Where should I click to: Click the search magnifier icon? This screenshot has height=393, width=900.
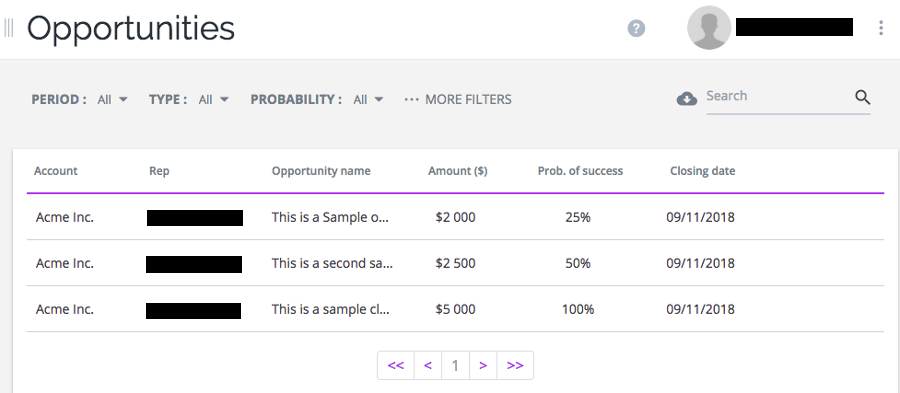tap(863, 97)
